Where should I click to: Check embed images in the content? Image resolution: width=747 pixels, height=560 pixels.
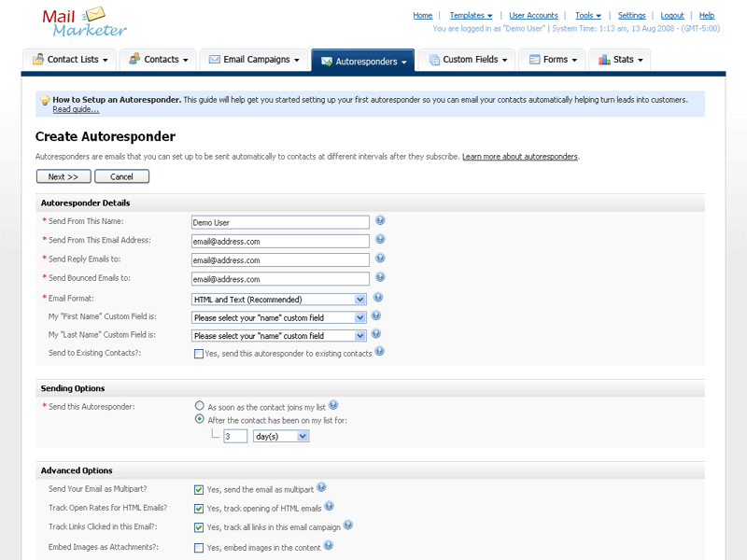pos(199,548)
